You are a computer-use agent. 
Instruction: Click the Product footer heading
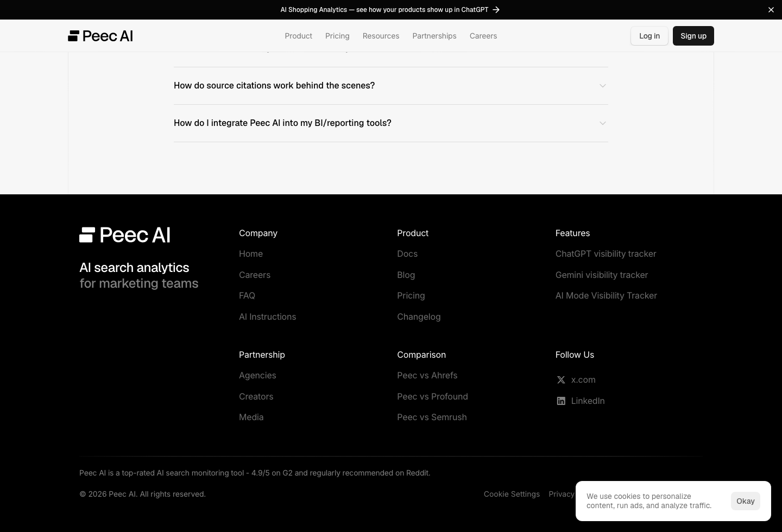(x=413, y=233)
